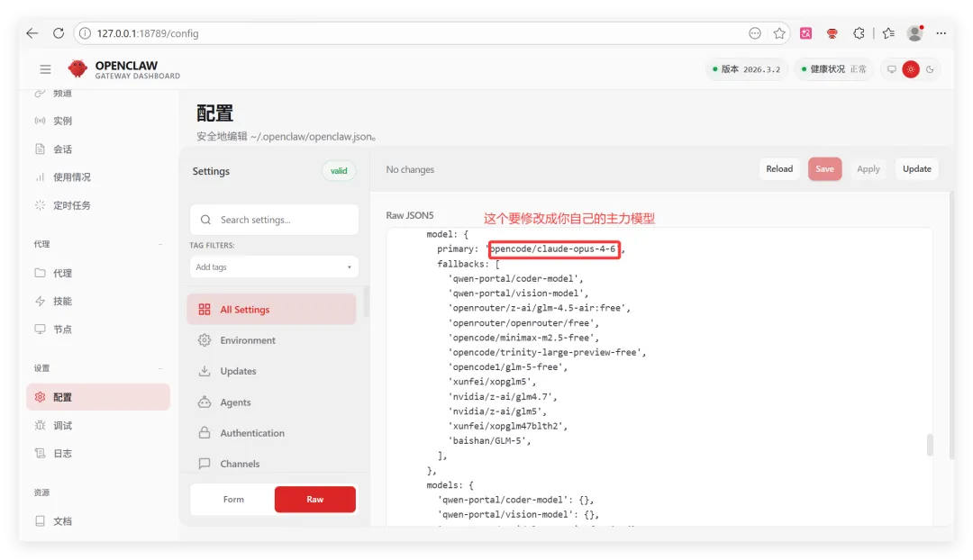Click the address bar URL 127.0.0.1:18789/config
The height and width of the screenshot is (560, 973).
(148, 33)
